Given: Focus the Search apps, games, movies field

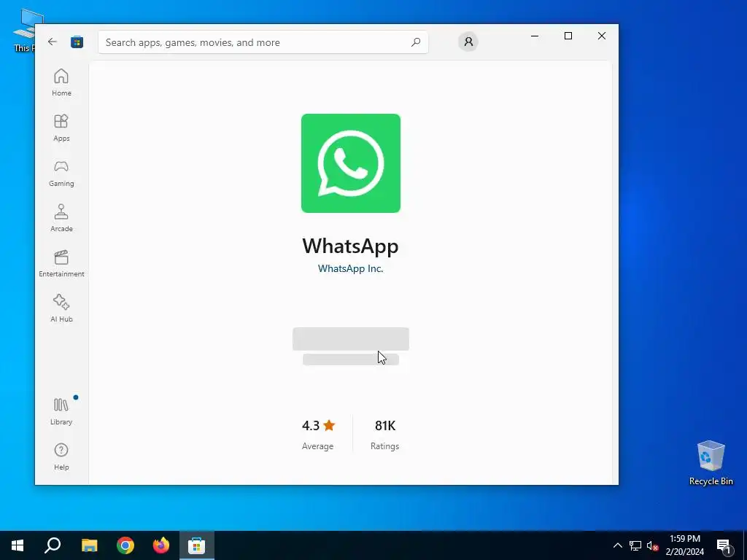Looking at the screenshot, I should coord(263,42).
